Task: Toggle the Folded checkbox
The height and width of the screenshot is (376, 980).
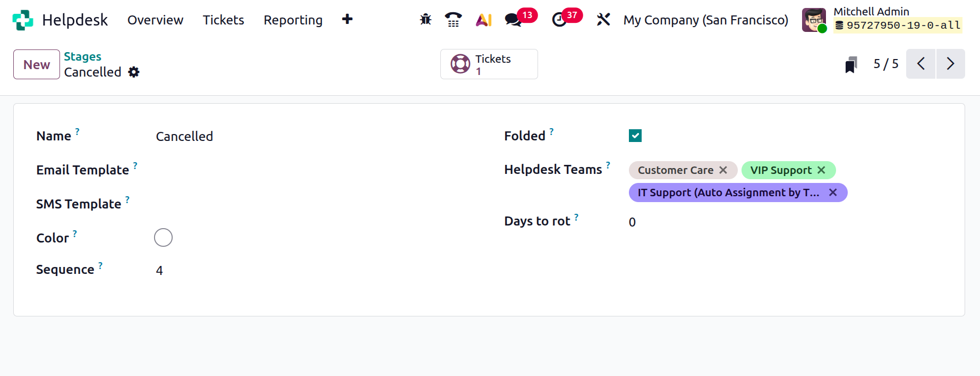Action: [x=635, y=135]
